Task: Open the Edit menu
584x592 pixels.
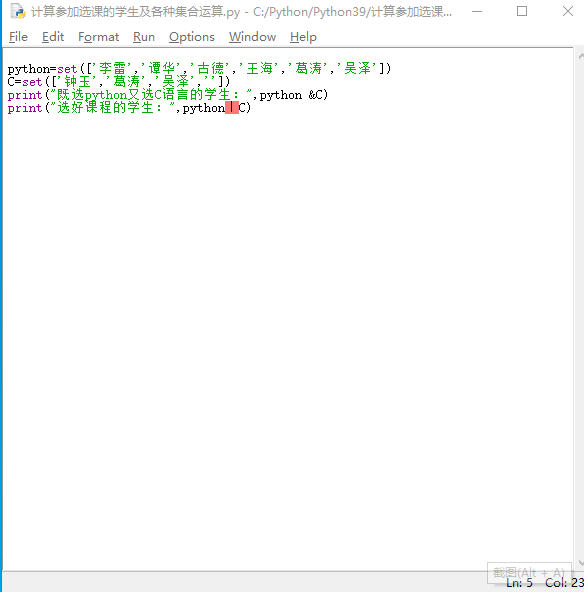Action: [x=52, y=37]
